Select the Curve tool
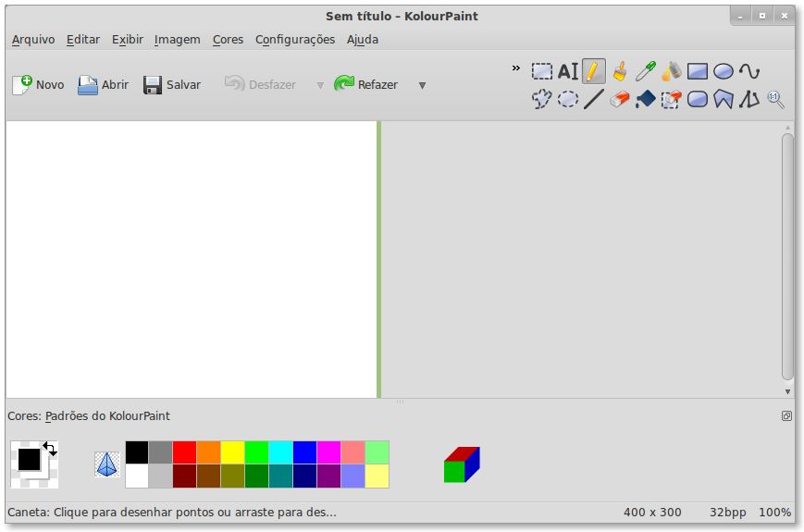Viewport: 804px width, 532px height. point(749,71)
